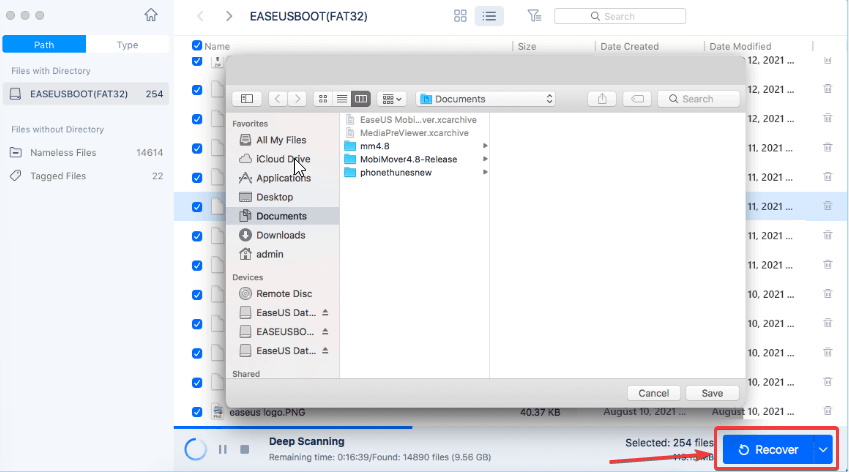Open the share button in dialog

(x=602, y=99)
